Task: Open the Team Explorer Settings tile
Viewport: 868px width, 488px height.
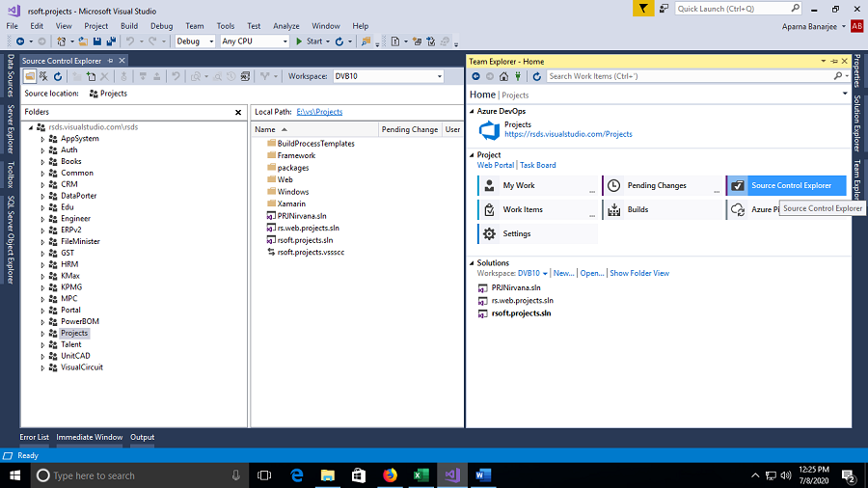Action: pyautogui.click(x=537, y=234)
